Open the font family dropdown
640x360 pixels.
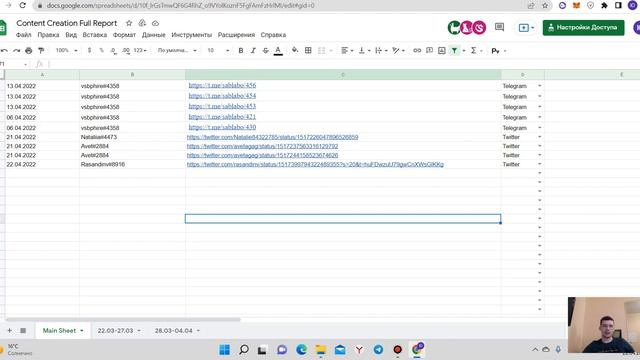[x=177, y=51]
